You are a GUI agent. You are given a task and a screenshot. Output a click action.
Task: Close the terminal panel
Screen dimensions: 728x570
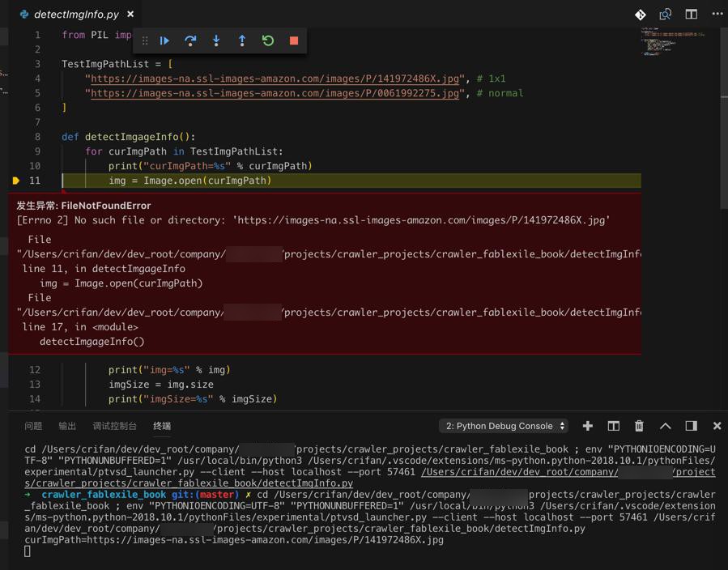tap(717, 426)
